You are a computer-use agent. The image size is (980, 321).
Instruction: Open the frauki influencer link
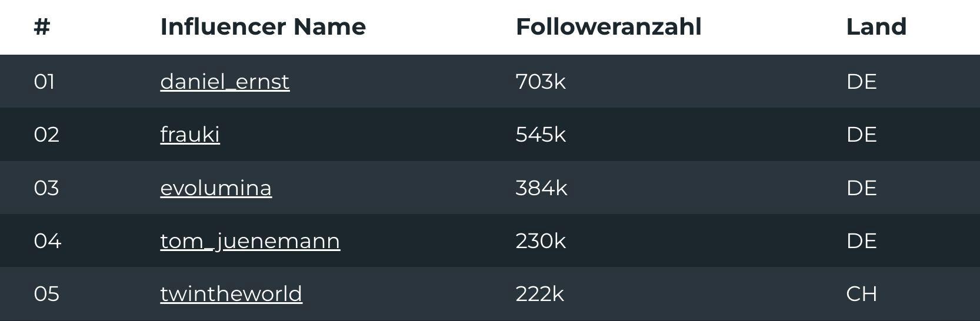pos(190,135)
